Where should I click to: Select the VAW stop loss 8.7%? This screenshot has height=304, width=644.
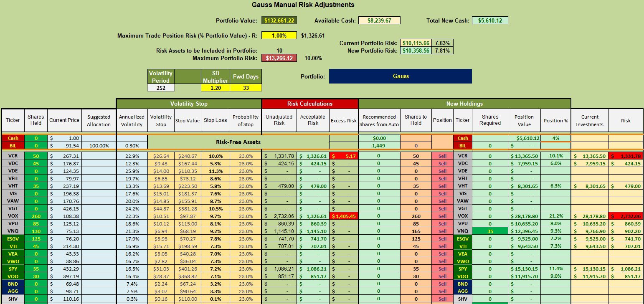click(216, 201)
